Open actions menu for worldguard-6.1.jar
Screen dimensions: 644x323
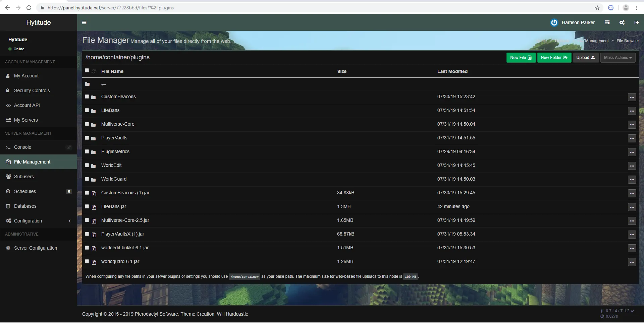632,262
